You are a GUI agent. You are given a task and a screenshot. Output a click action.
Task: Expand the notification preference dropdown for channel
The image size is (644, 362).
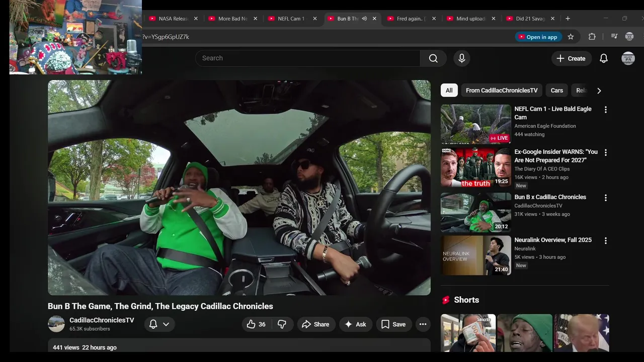pyautogui.click(x=160, y=324)
